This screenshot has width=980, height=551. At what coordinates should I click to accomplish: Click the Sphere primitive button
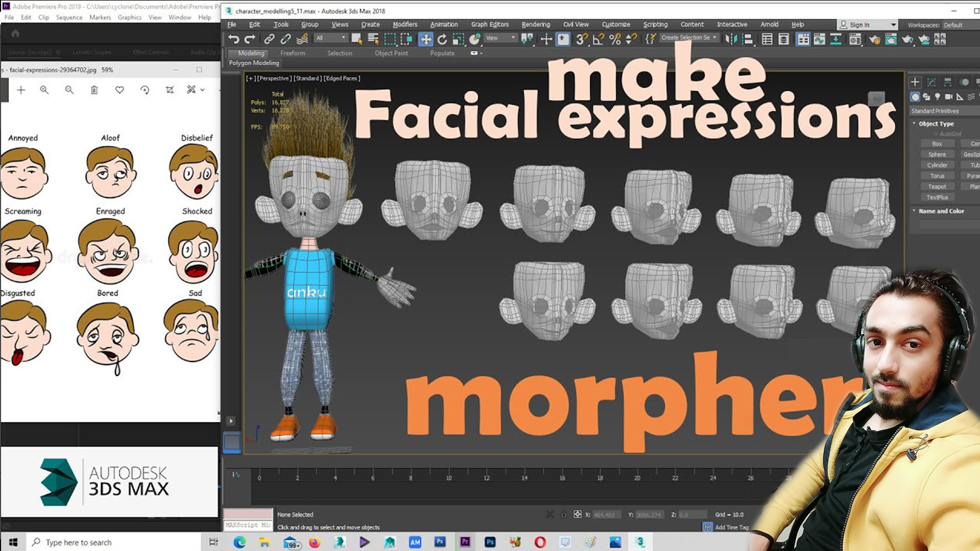click(937, 155)
